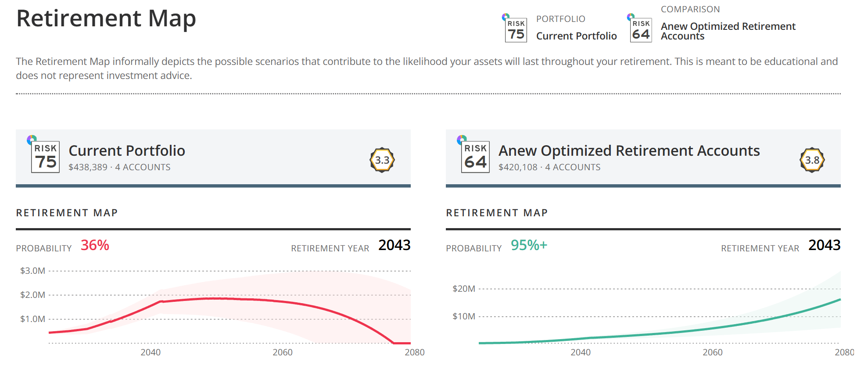Click the Risk 75 badge in header
The height and width of the screenshot is (365, 868).
pos(516,30)
